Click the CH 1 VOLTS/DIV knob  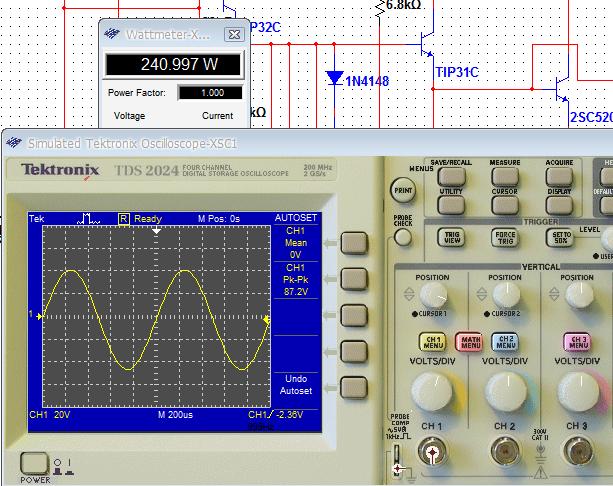[x=432, y=392]
